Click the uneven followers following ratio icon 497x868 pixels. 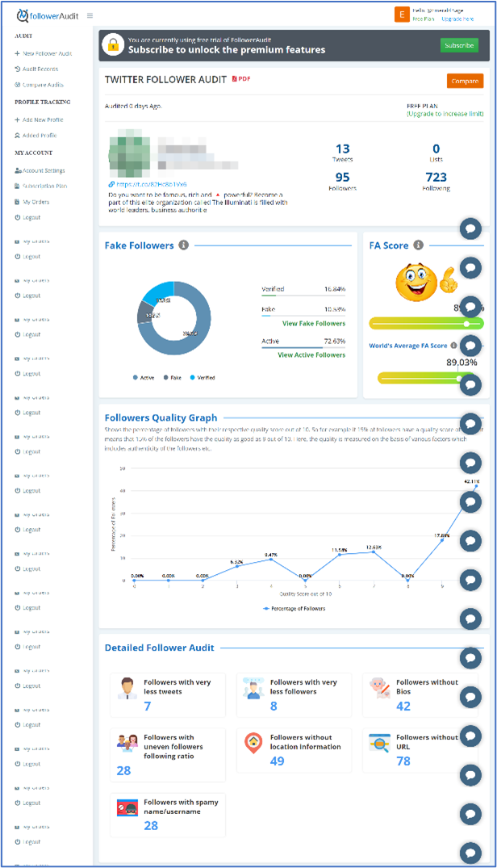coord(127,744)
